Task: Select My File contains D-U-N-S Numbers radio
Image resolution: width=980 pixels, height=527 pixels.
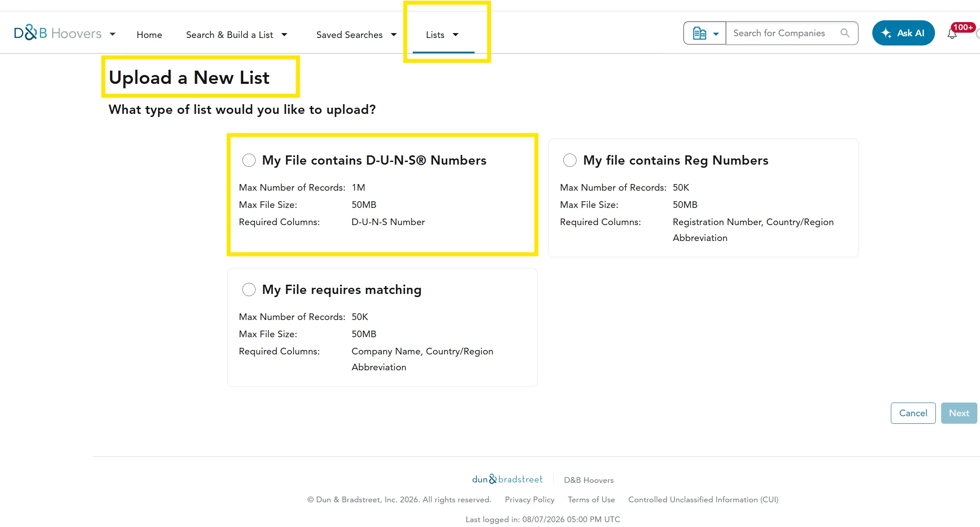Action: 249,160
